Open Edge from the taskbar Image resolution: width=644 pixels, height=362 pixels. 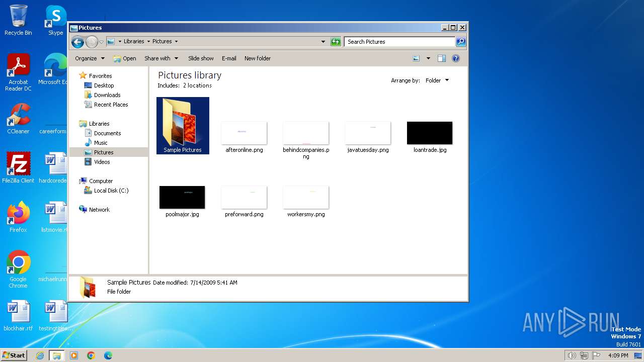point(108,355)
